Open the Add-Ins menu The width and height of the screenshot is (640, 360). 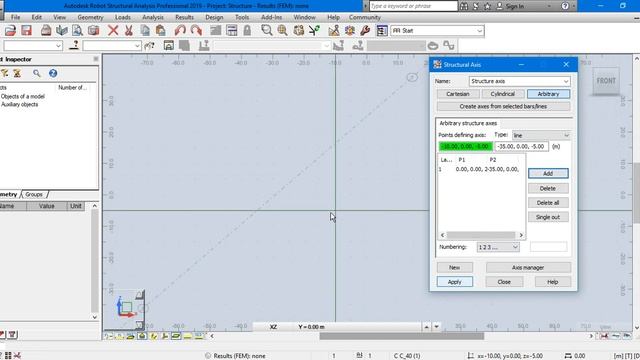[271, 18]
